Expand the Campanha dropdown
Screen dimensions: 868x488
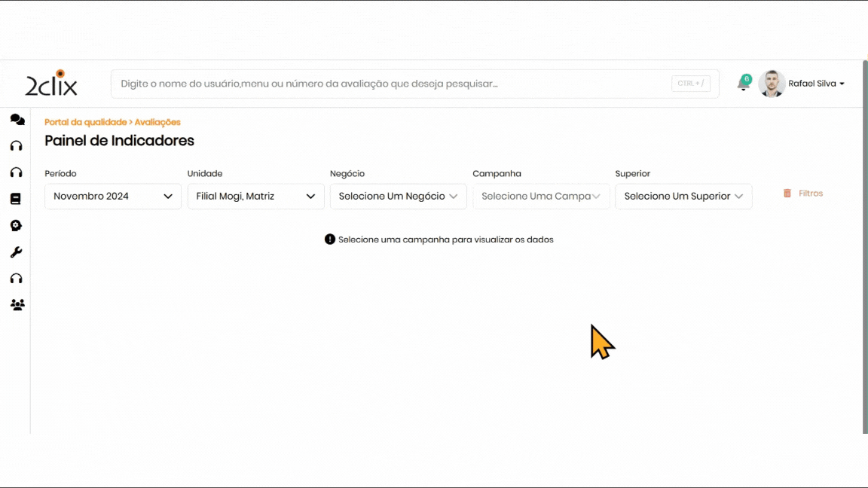(540, 197)
